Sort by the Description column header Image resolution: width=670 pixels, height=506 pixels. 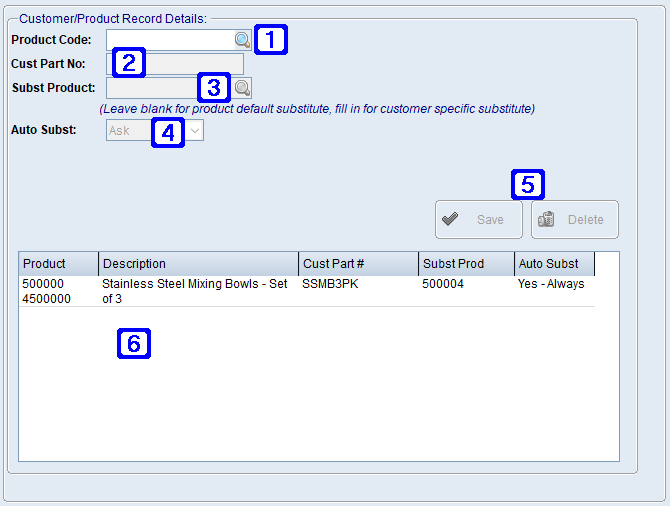198,264
